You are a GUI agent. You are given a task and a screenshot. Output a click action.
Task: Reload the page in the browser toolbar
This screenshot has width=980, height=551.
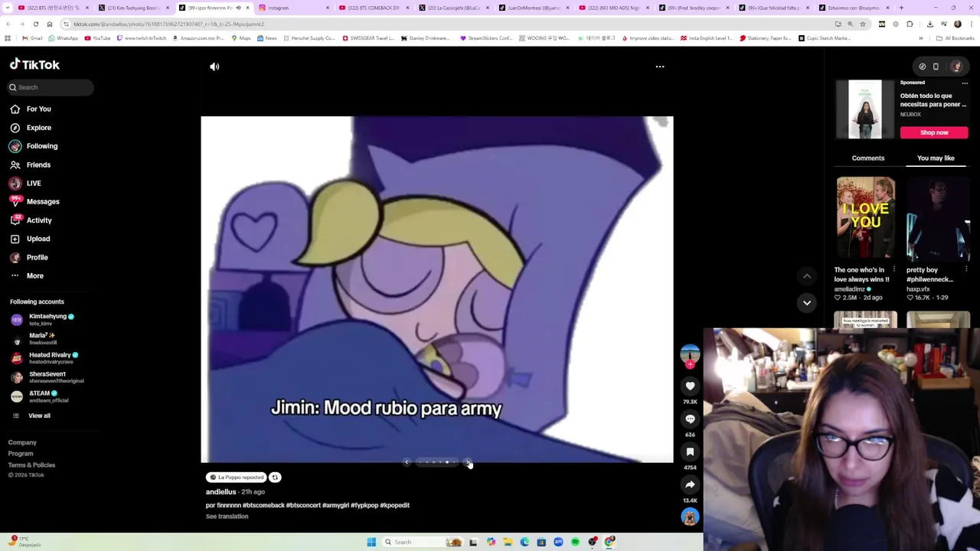tap(35, 24)
